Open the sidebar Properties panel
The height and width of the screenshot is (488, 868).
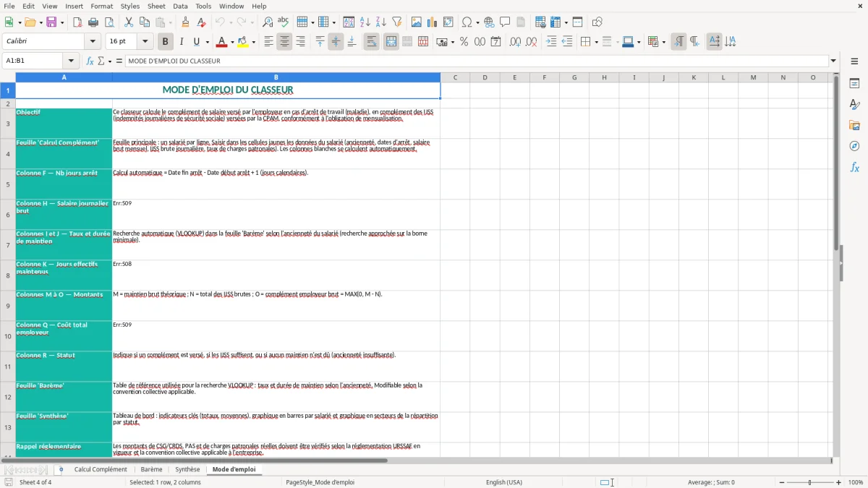point(854,83)
